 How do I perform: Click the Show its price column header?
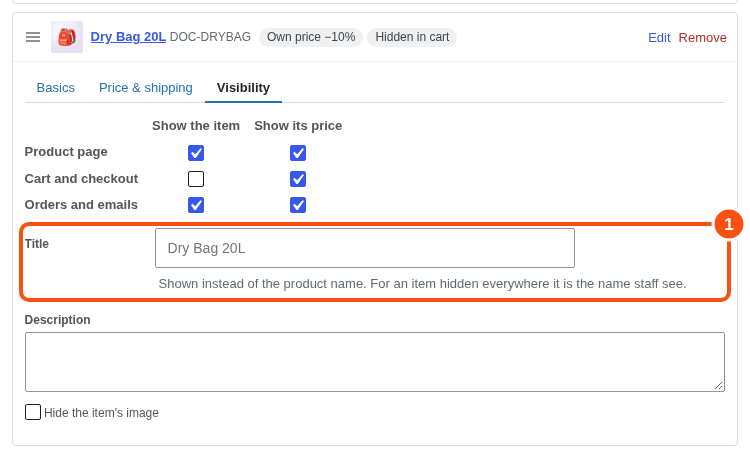click(x=298, y=126)
